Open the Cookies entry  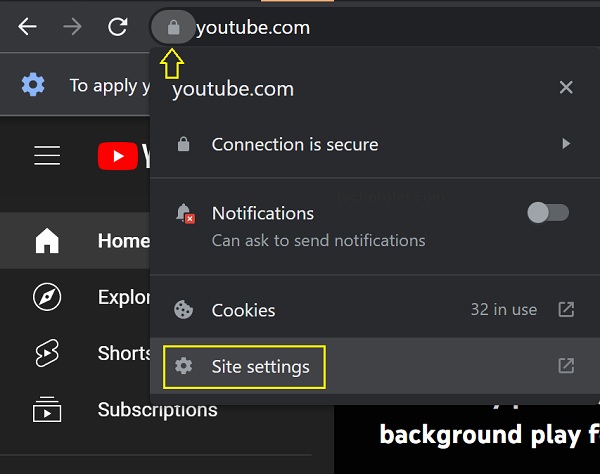[x=375, y=309]
